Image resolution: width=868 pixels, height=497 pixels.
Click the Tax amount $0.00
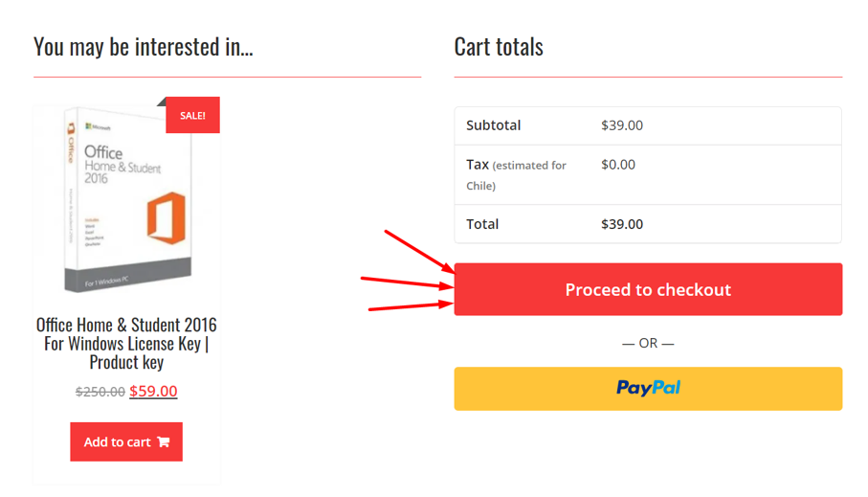[618, 165]
